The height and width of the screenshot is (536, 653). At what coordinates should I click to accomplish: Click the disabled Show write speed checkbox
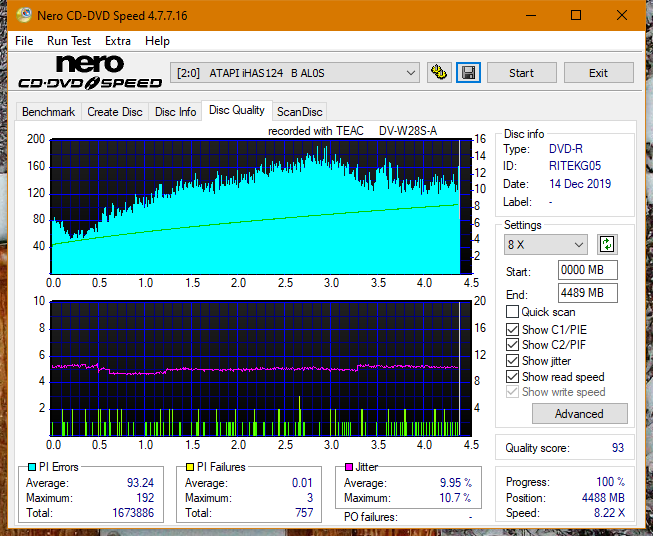click(512, 392)
